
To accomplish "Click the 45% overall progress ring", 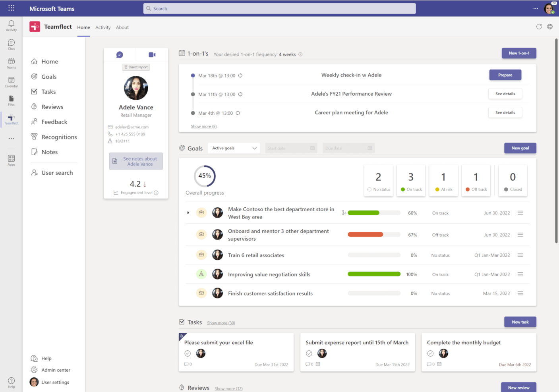I will pos(205,176).
